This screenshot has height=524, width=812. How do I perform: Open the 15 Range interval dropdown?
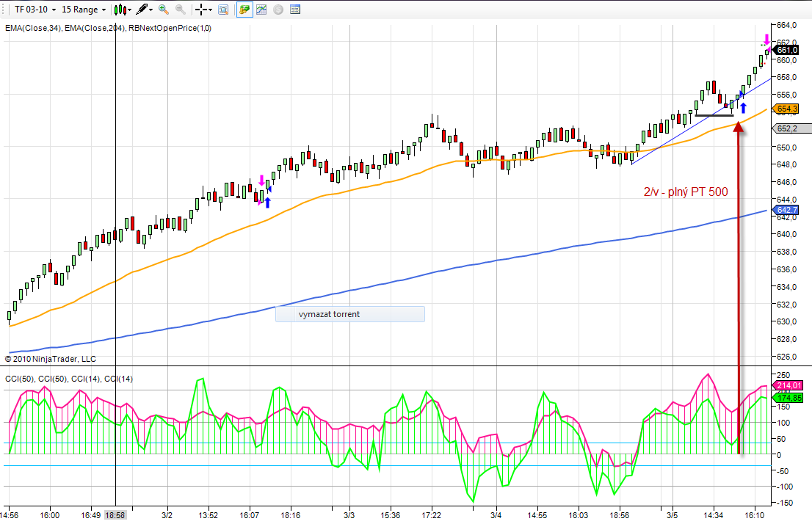(84, 10)
